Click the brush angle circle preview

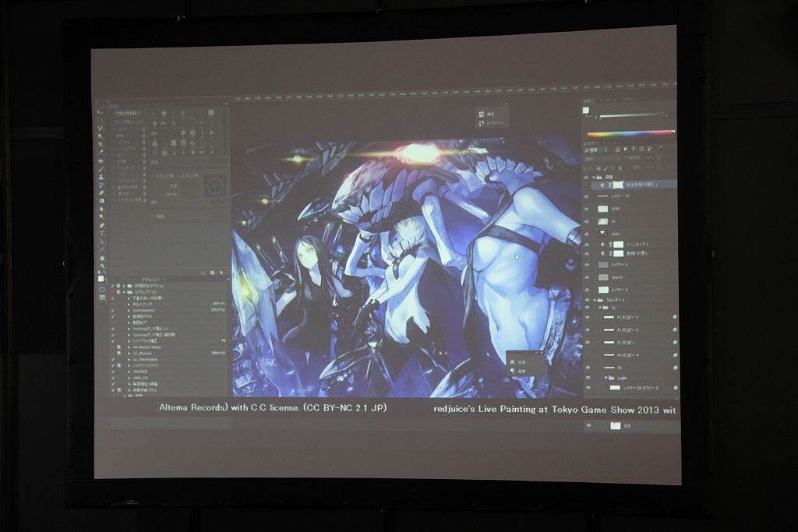215,185
